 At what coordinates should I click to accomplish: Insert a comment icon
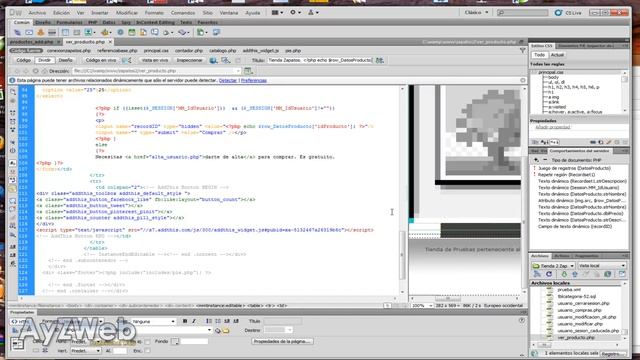(x=155, y=32)
